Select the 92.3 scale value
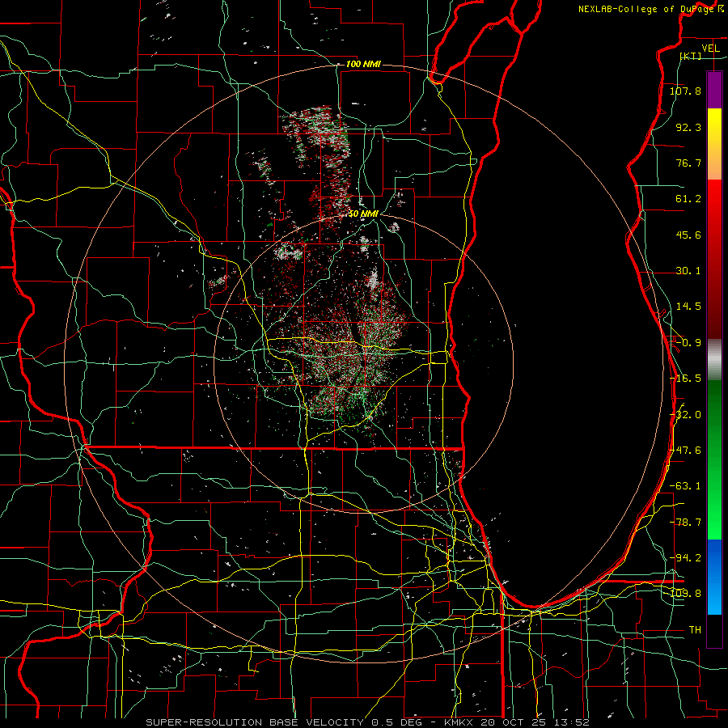This screenshot has height=728, width=728. [688, 127]
